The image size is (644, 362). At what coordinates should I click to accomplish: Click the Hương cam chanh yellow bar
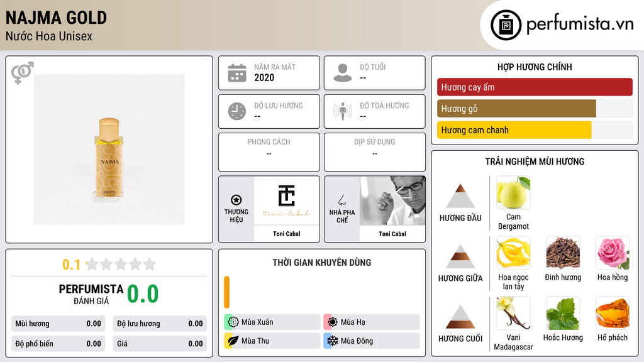pos(514,129)
